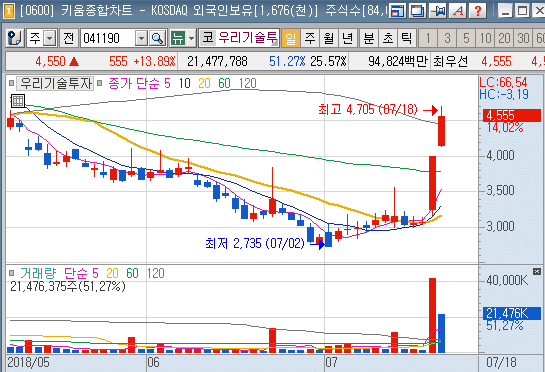Expand the stock code 041190 dropdown

click(141, 38)
